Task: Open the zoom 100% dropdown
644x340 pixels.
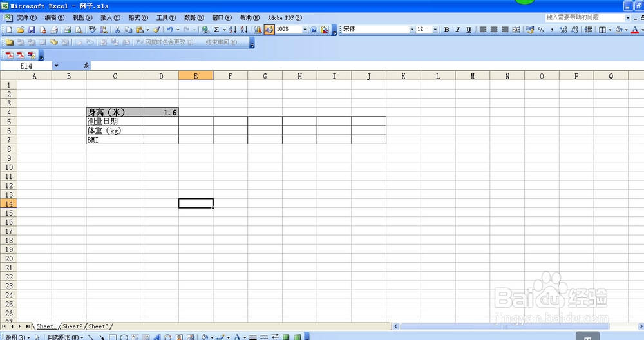Action: point(305,30)
